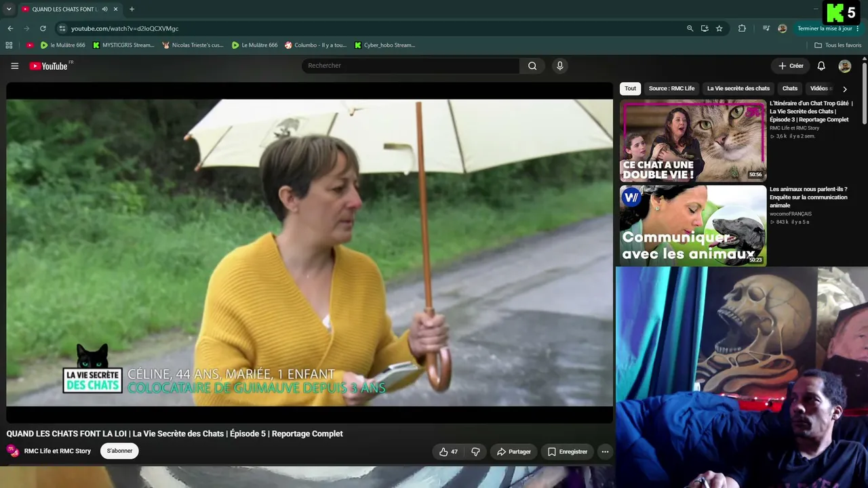Select 'La Vie secrète des chats' chip

click(x=738, y=89)
